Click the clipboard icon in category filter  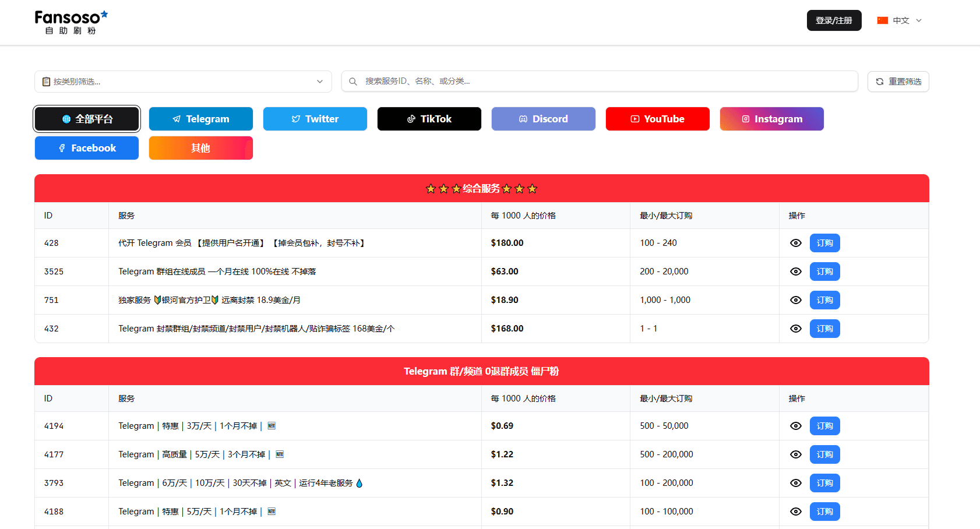tap(46, 82)
